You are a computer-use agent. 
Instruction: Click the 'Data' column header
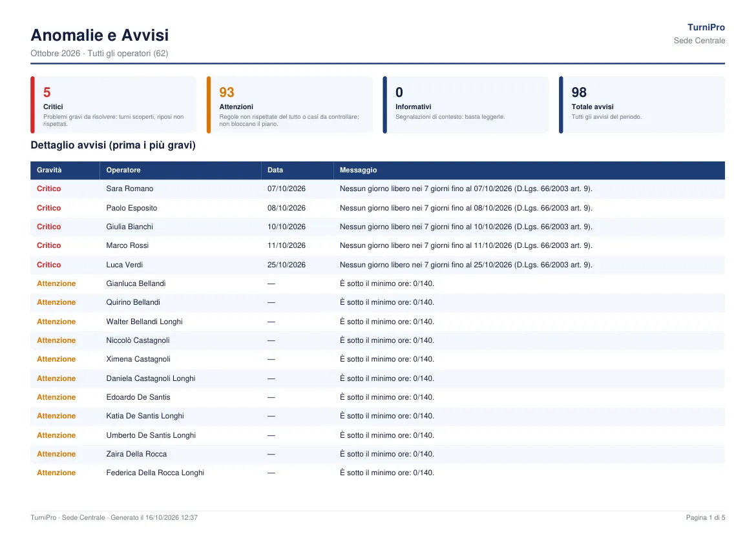point(275,170)
